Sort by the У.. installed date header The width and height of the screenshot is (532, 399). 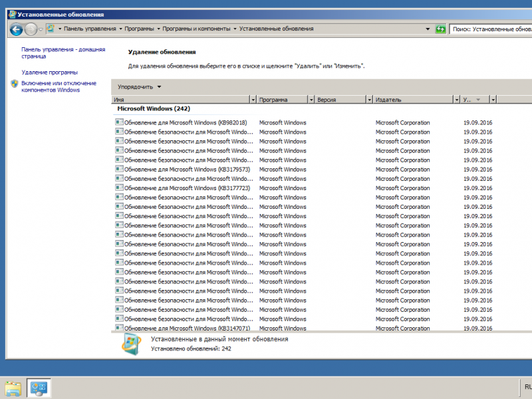[475, 100]
